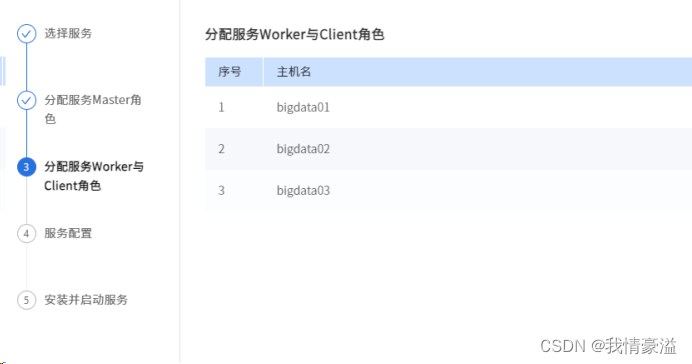Click the serial number 1 cell

tap(222, 107)
